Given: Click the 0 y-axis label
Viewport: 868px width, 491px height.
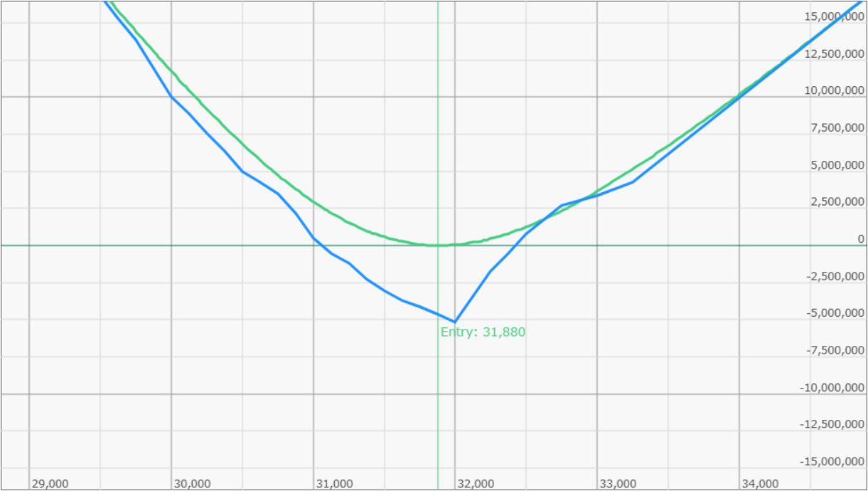Looking at the screenshot, I should pos(862,239).
